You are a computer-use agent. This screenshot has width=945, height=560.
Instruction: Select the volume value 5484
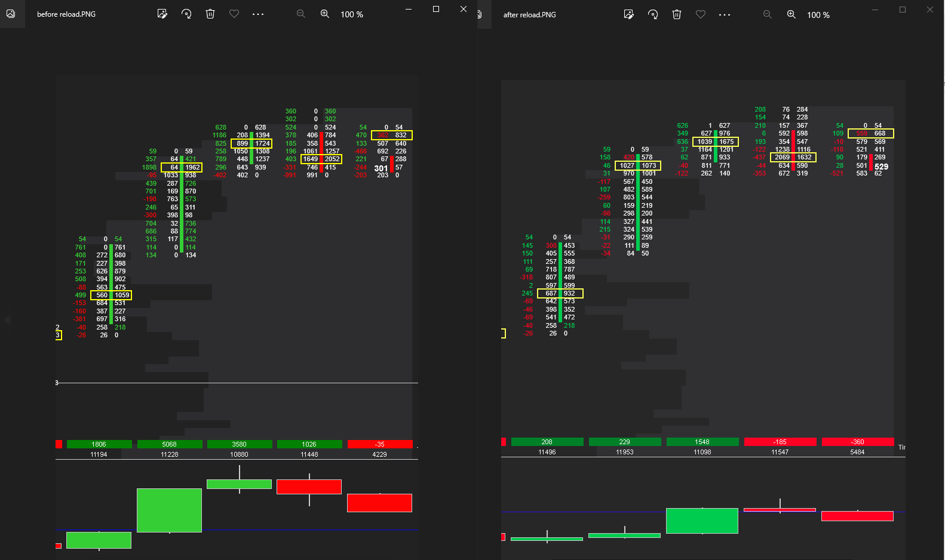click(858, 452)
